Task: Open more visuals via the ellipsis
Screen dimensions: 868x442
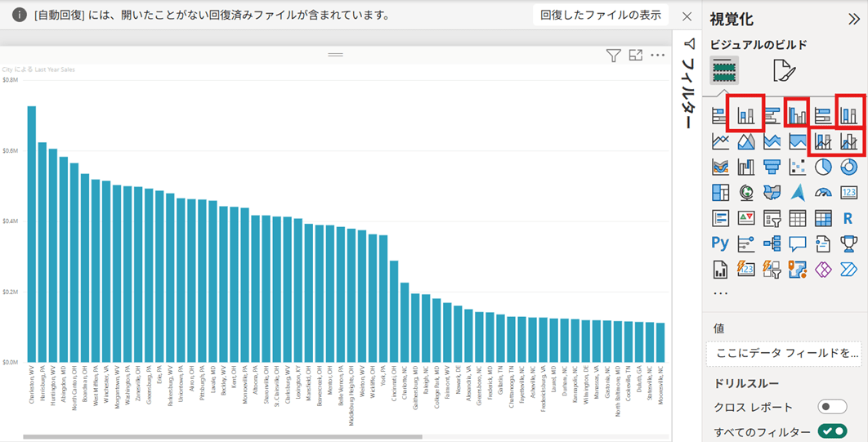Action: tap(720, 292)
